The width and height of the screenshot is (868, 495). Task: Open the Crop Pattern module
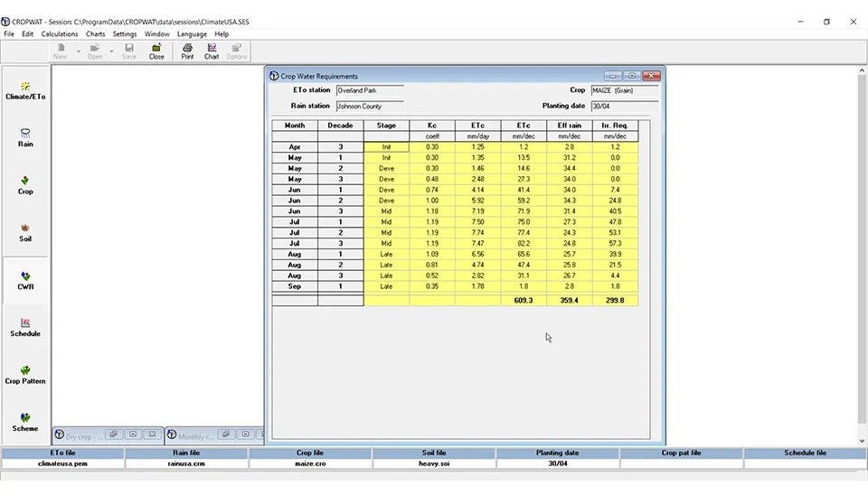pos(25,375)
